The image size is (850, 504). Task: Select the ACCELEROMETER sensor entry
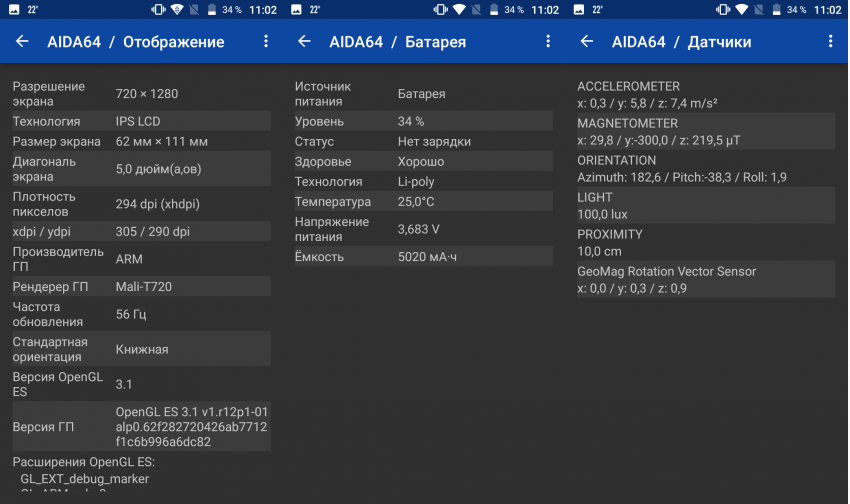[706, 94]
